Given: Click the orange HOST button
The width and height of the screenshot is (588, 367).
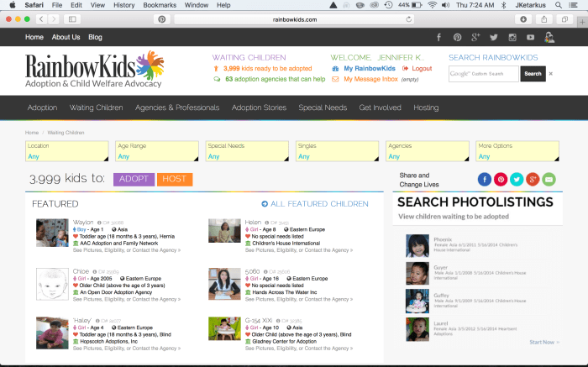Looking at the screenshot, I should (x=175, y=179).
